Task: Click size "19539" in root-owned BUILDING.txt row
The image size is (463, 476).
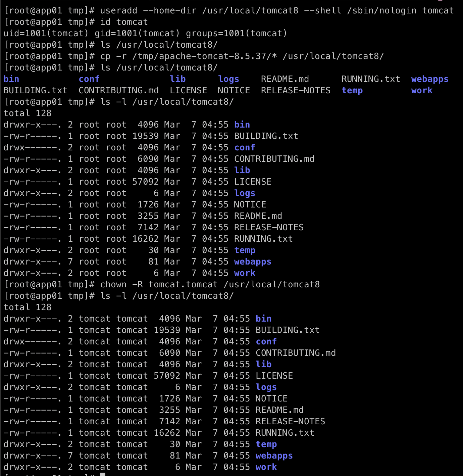Action: coord(146,136)
